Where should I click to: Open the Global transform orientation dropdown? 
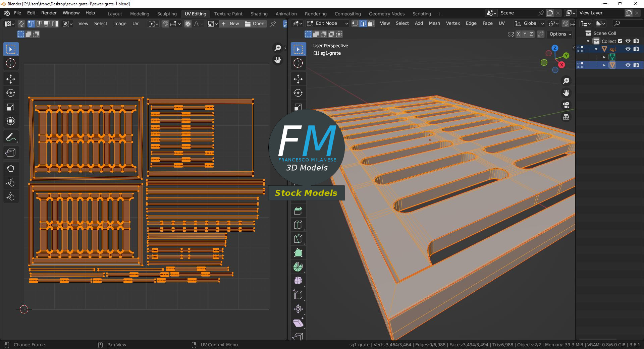[x=530, y=23]
